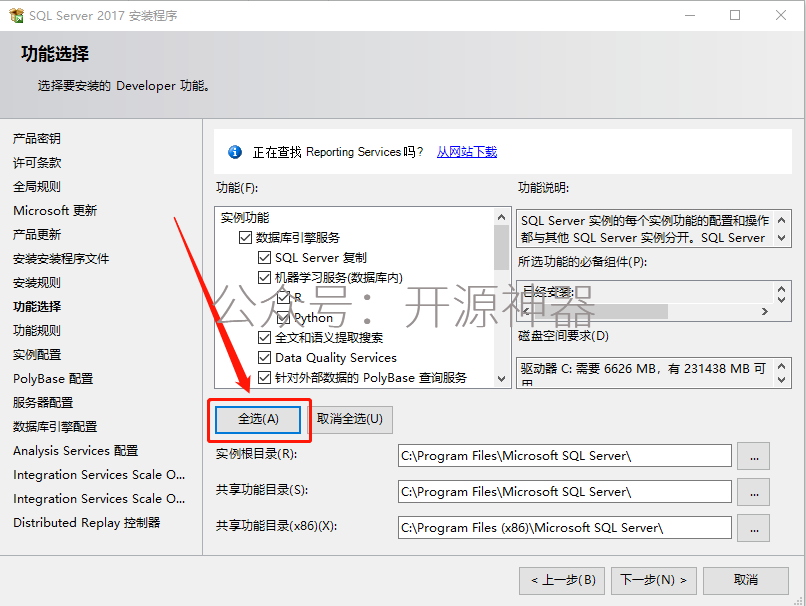Toggle the Python feature checkbox
This screenshot has height=606, width=806.
(283, 318)
